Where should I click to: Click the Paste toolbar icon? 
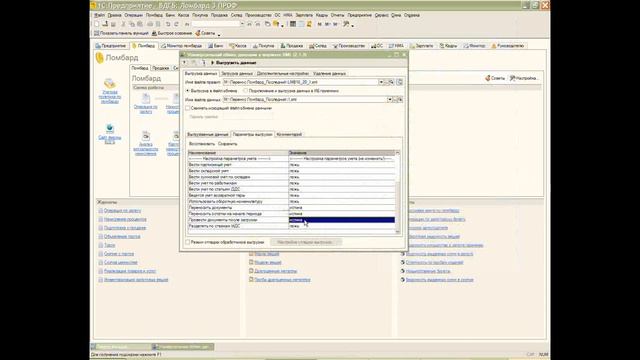pos(140,24)
